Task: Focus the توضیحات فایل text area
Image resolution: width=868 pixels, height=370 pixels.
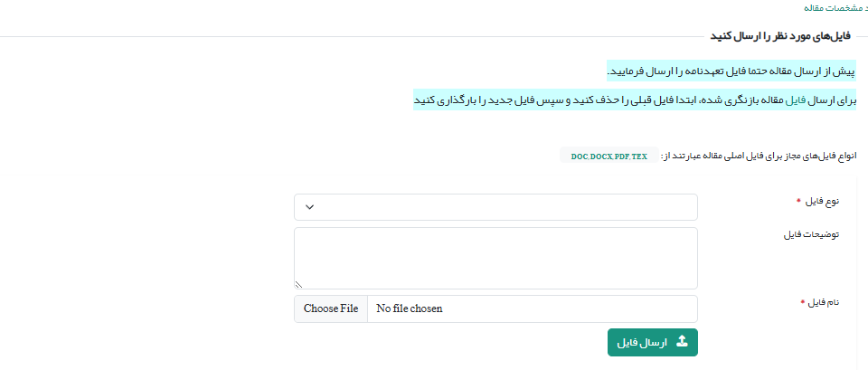Action: pyautogui.click(x=495, y=258)
